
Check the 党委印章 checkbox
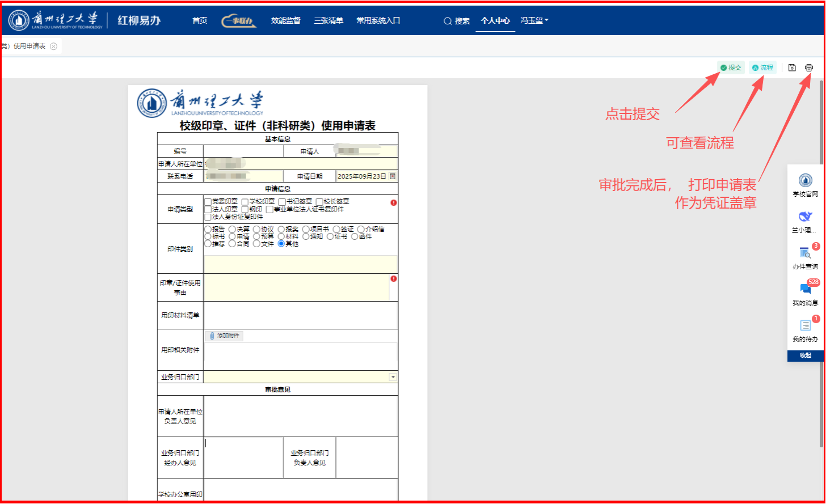coord(208,202)
